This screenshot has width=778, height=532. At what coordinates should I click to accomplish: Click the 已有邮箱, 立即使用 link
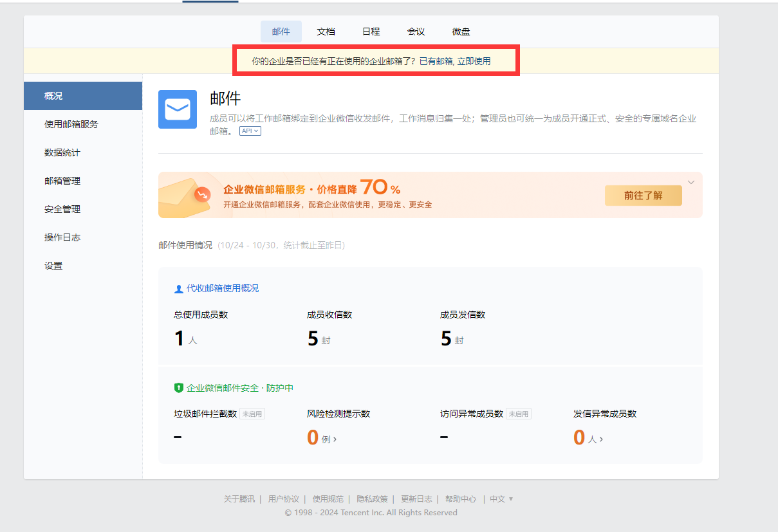pos(454,61)
